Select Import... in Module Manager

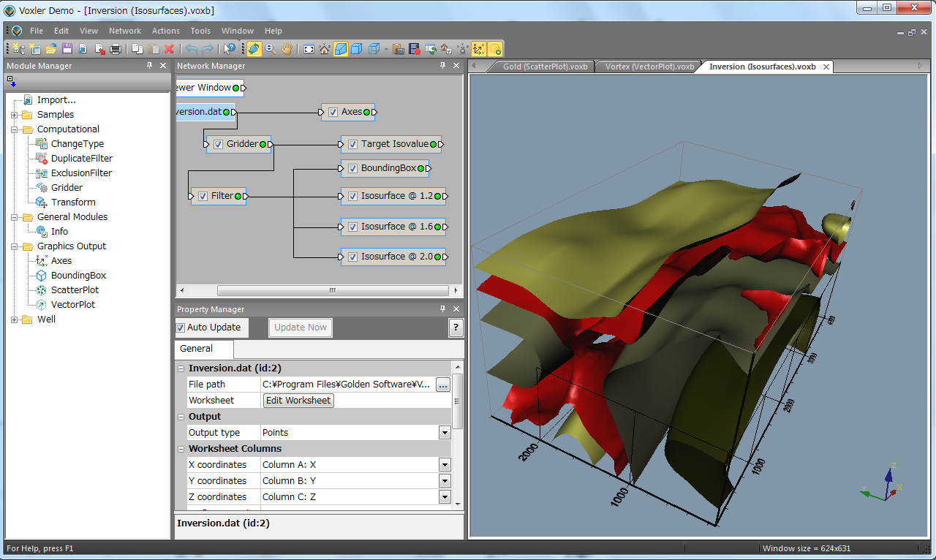pyautogui.click(x=56, y=100)
